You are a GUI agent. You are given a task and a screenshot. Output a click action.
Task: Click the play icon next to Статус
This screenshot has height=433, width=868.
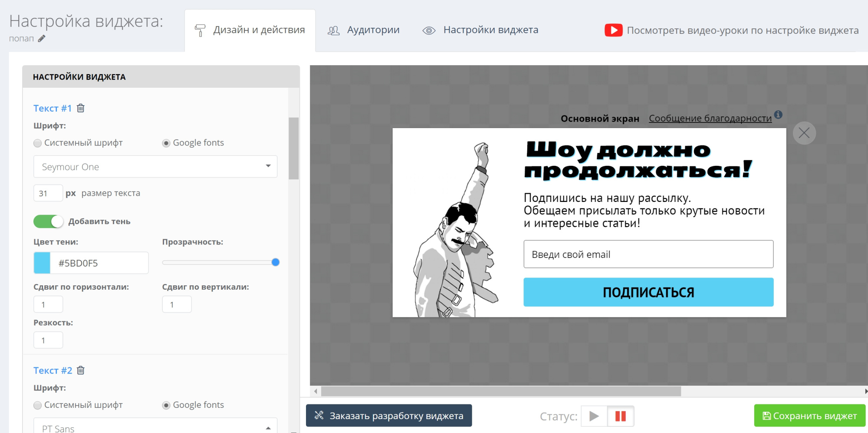click(594, 416)
